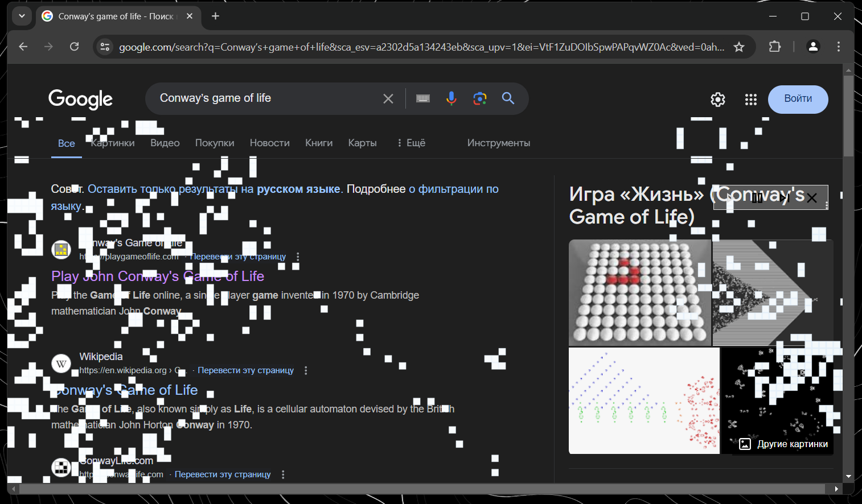Screen dimensions: 862x504
Task: Translate the Wikipedia result page
Action: point(246,370)
